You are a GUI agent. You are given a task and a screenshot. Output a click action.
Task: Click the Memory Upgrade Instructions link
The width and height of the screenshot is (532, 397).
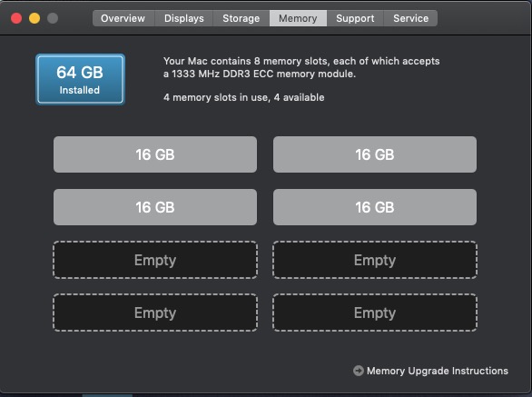438,371
